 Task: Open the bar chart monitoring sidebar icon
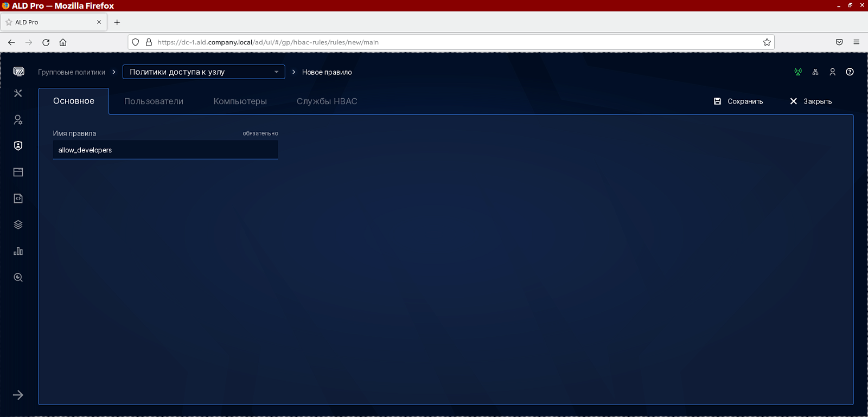coord(18,251)
